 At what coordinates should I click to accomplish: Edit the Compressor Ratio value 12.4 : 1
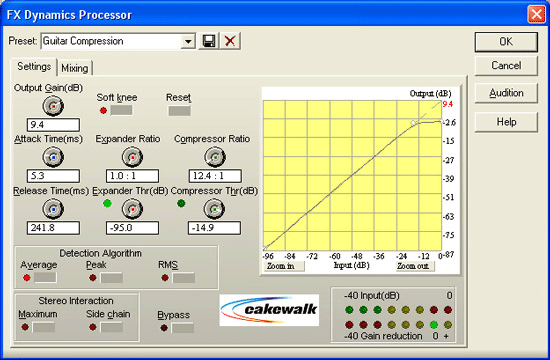(215, 176)
